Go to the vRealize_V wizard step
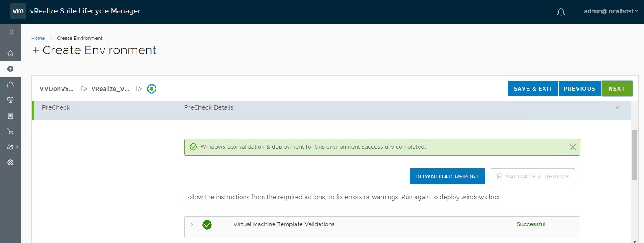 tap(111, 89)
